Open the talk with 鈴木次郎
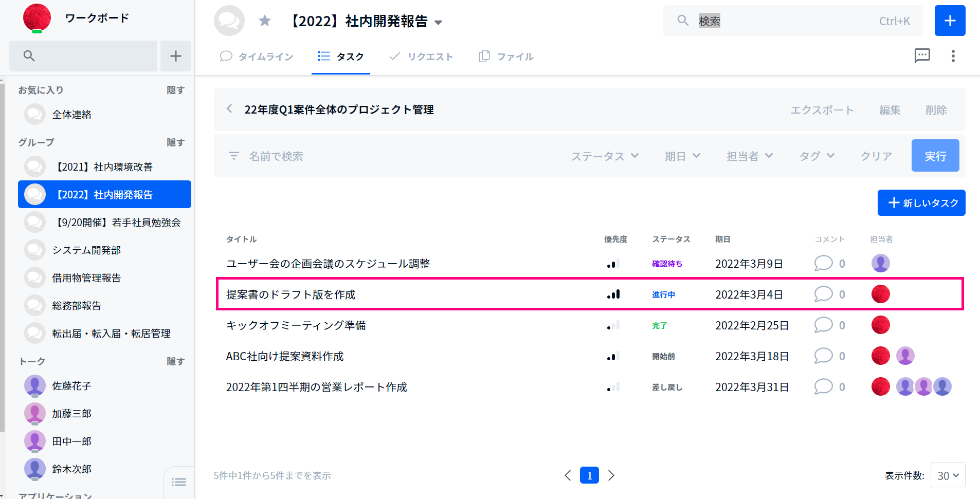The width and height of the screenshot is (980, 499). click(104, 469)
